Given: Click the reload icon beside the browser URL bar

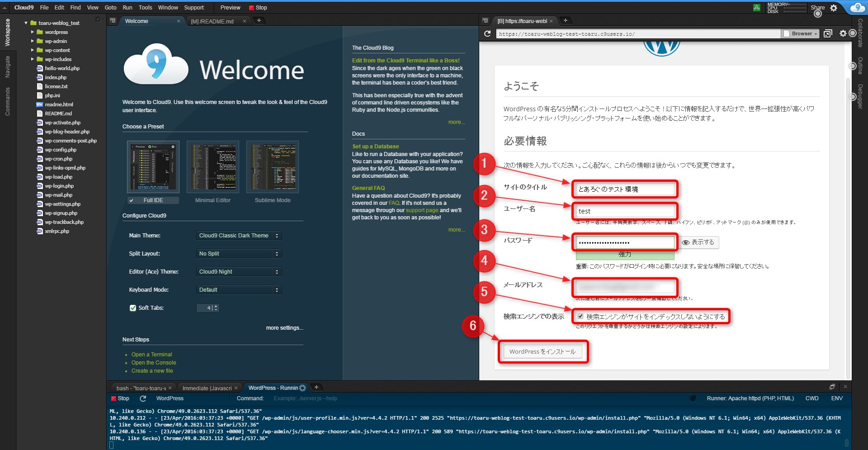Looking at the screenshot, I should click(487, 33).
